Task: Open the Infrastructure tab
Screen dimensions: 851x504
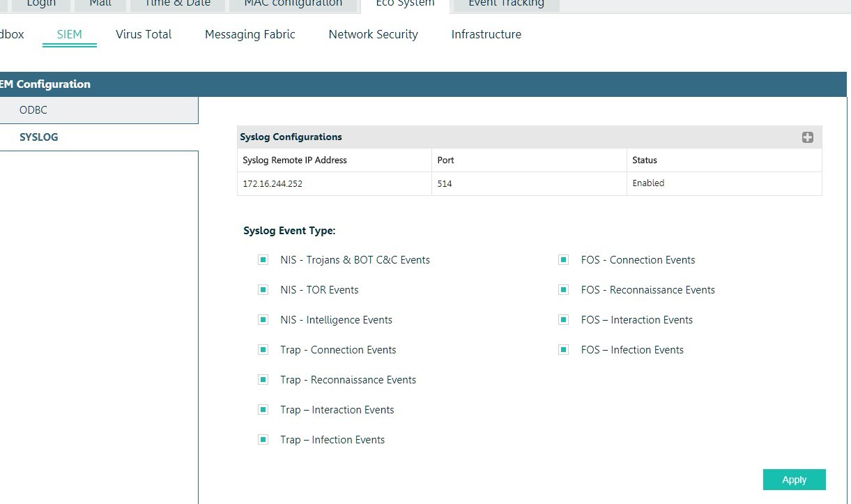Action: click(x=486, y=34)
